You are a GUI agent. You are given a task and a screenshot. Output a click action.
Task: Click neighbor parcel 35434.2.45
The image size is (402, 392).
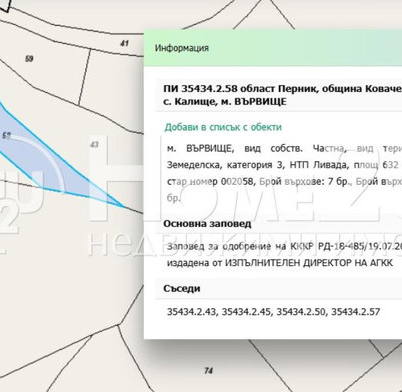point(247,312)
